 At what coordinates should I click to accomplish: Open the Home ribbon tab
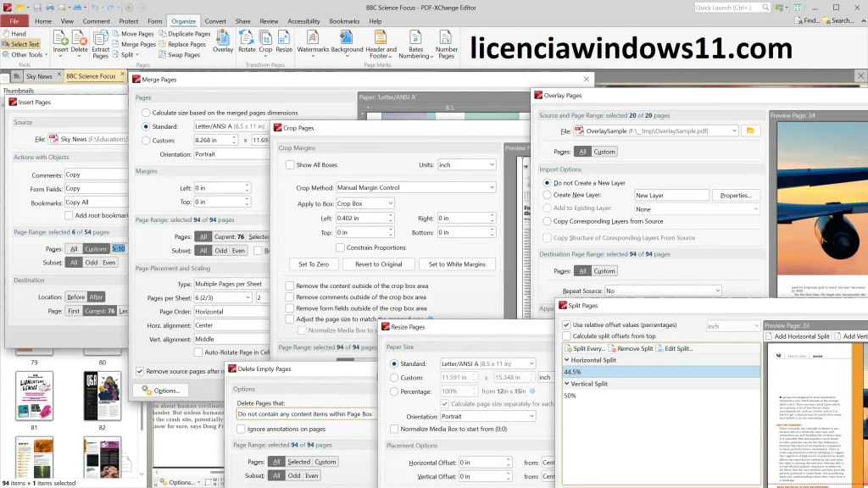[x=43, y=21]
